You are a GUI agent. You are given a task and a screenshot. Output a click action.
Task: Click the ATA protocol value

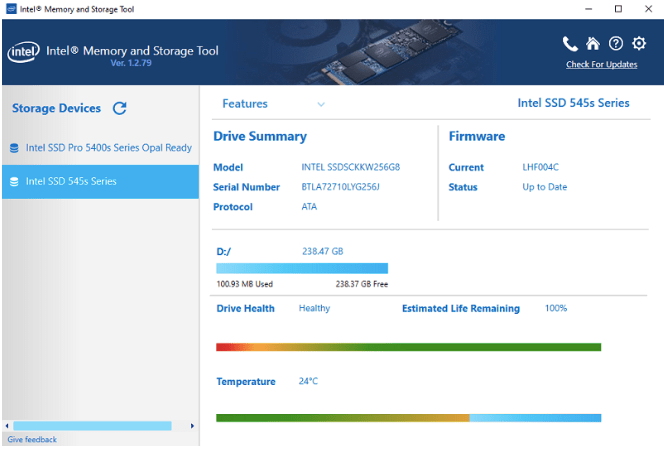click(309, 207)
